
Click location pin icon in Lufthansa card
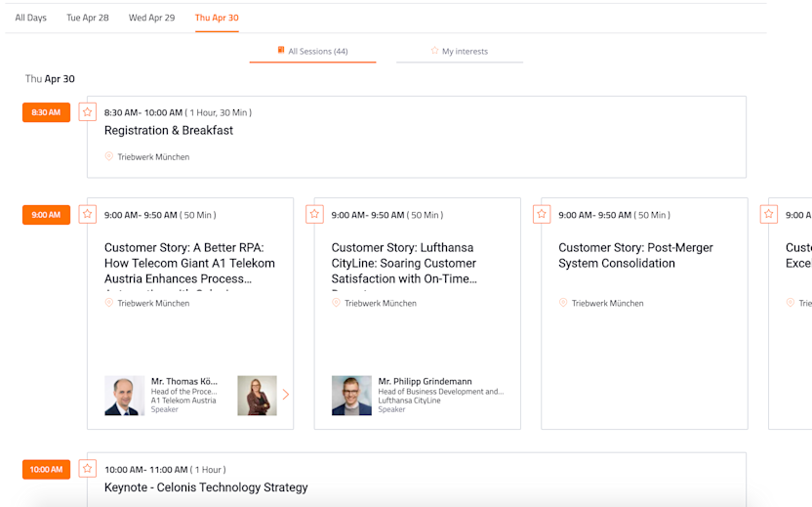(x=336, y=302)
